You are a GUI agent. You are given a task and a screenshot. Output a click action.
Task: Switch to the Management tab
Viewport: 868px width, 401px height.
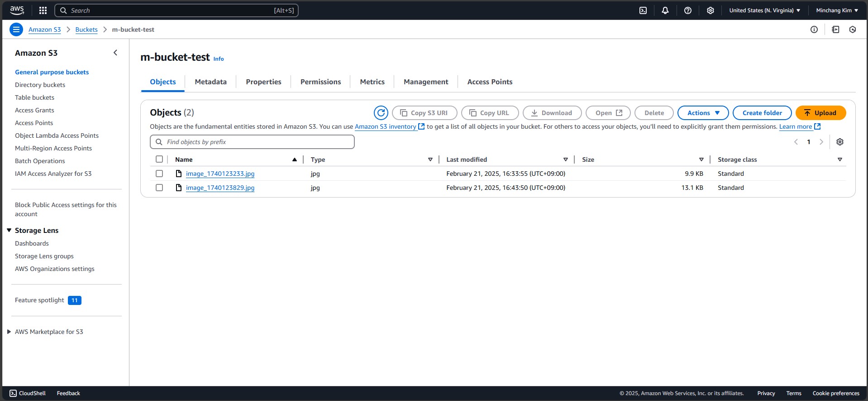[426, 82]
